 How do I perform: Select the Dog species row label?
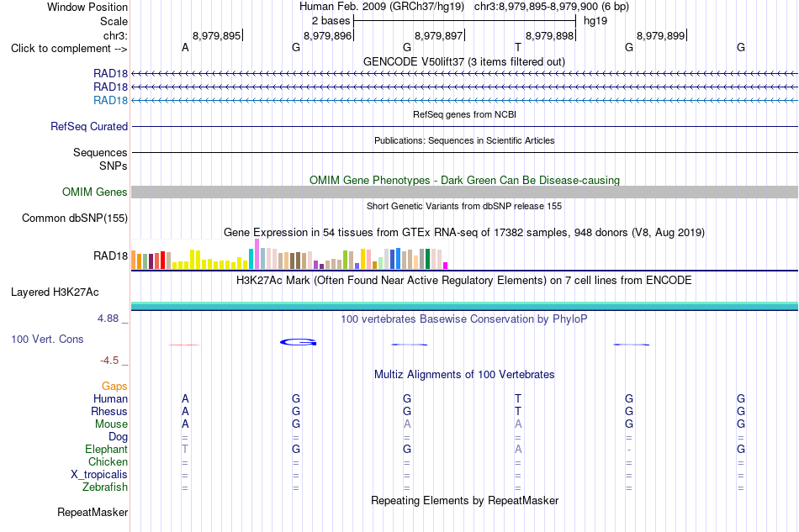tap(118, 437)
